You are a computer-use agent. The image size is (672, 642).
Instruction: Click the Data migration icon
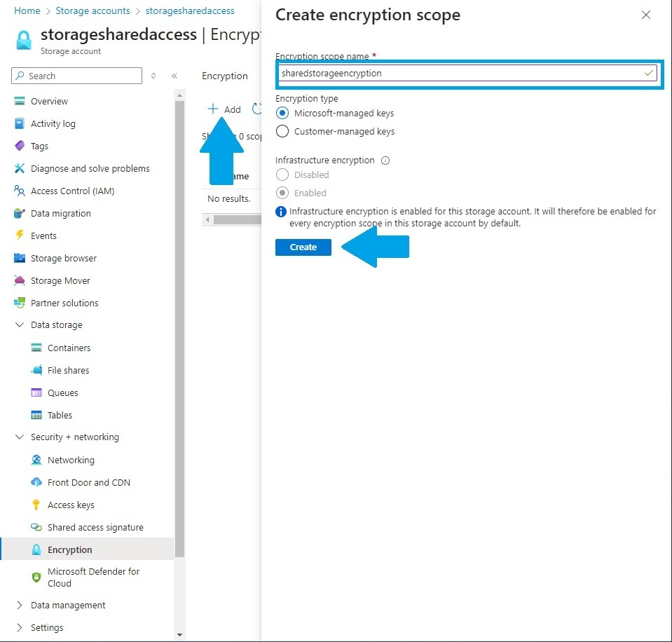click(x=20, y=213)
